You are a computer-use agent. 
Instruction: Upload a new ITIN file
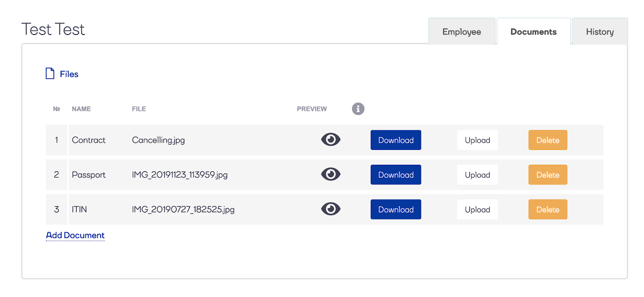(x=477, y=209)
